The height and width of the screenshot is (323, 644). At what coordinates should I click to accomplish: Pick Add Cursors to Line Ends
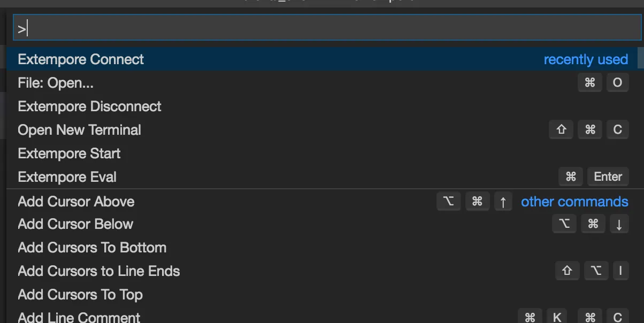click(x=99, y=271)
